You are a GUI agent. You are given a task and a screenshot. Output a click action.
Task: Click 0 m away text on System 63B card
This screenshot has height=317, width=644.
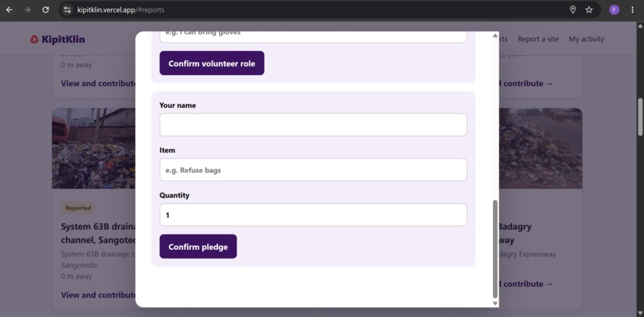pyautogui.click(x=77, y=276)
